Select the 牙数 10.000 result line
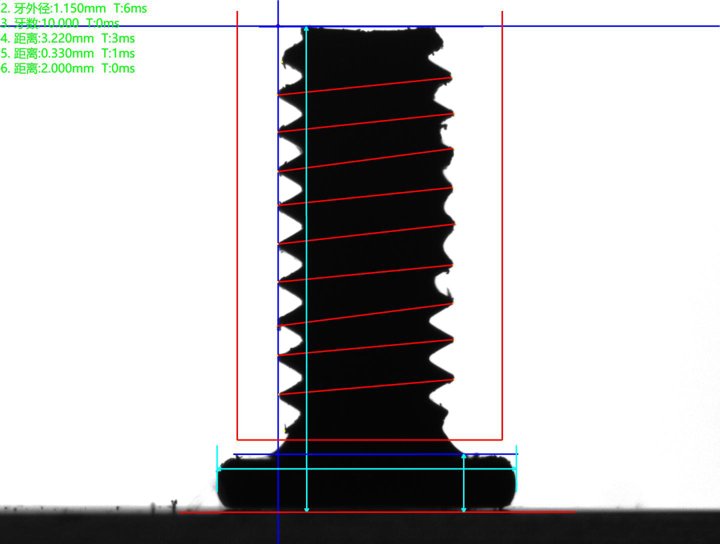This screenshot has height=544, width=720. tap(60, 23)
